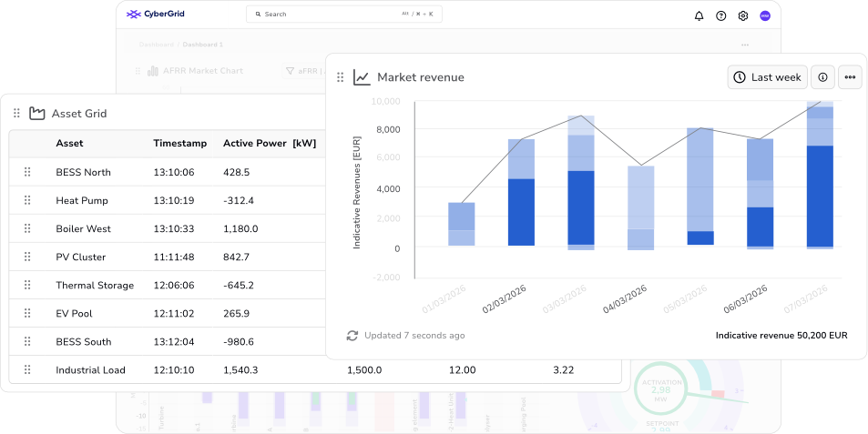Screen dimensions: 868x434
Task: Click the dark blue bar for 07/03/2026
Action: [x=820, y=197]
